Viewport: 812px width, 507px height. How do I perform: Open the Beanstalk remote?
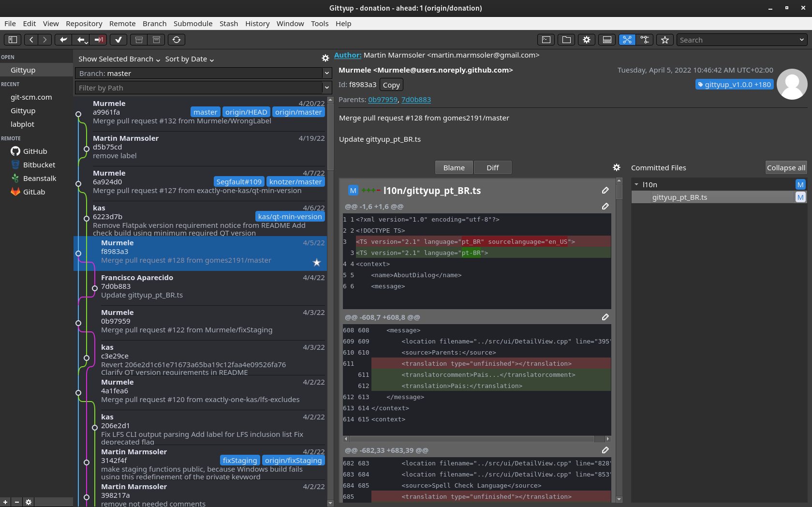pos(34,179)
